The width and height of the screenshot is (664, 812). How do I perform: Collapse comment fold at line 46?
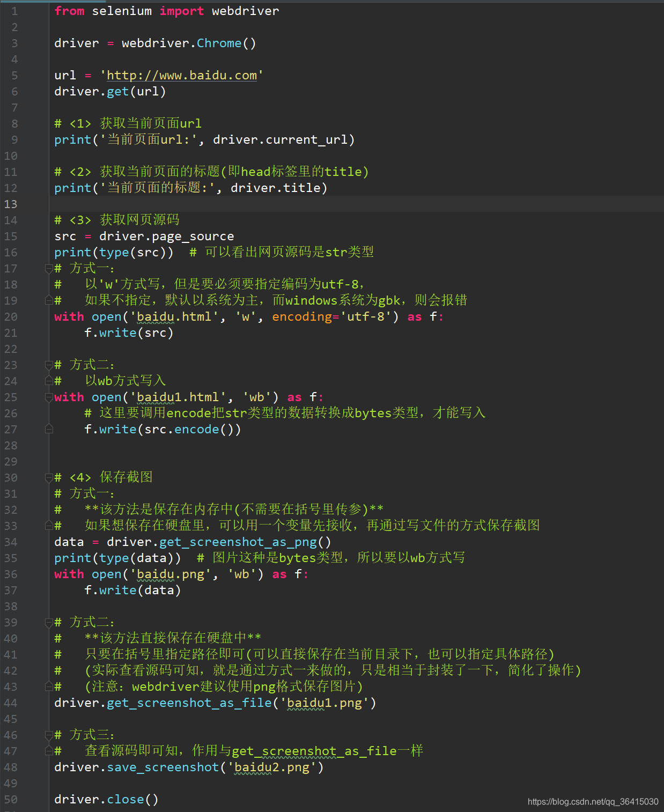tap(49, 735)
